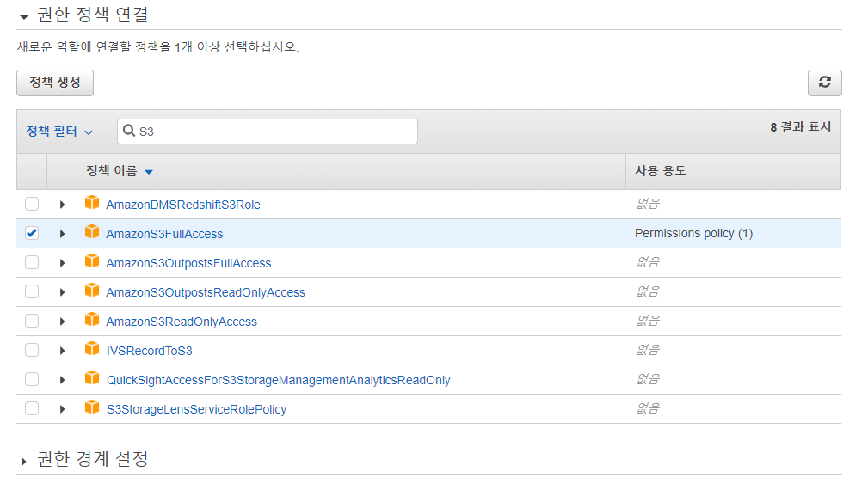This screenshot has width=868, height=484.
Task: Expand AmazonS3FullAccess row details arrow
Action: click(62, 234)
